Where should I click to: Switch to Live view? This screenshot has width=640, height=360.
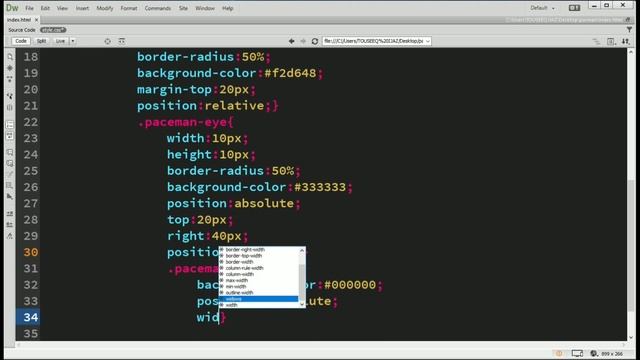60,41
